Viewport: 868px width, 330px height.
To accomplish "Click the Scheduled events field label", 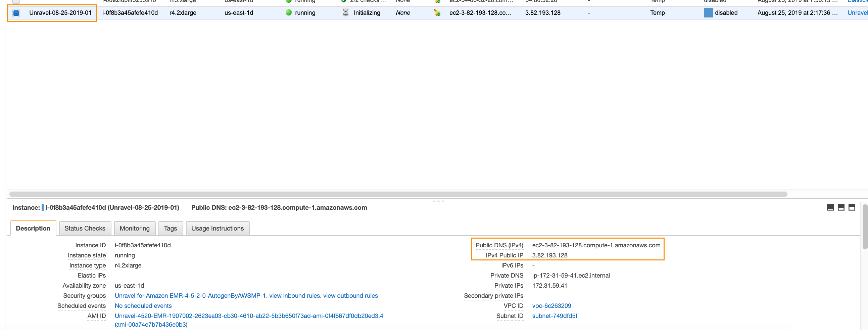I will [x=82, y=306].
